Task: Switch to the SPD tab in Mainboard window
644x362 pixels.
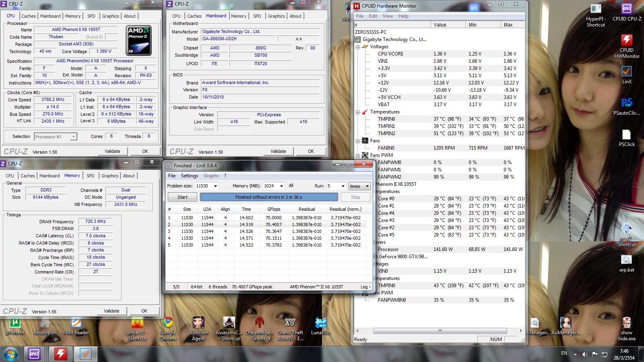Action: [x=257, y=16]
